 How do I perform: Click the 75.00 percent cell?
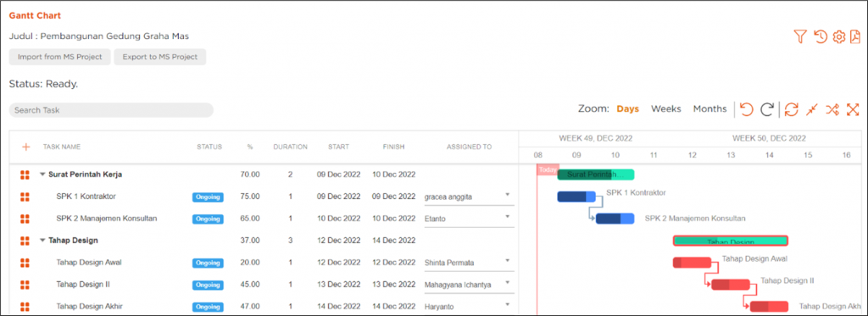point(250,197)
